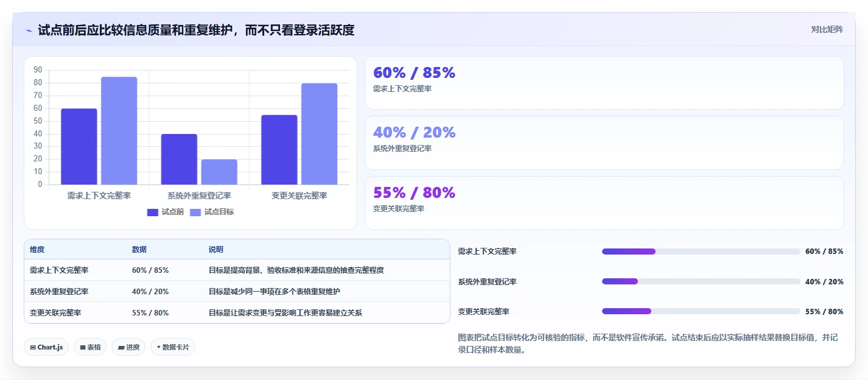This screenshot has width=868, height=380.
Task: Click the 试点目标 bar for 需求上下文完整率
Action: [119, 130]
